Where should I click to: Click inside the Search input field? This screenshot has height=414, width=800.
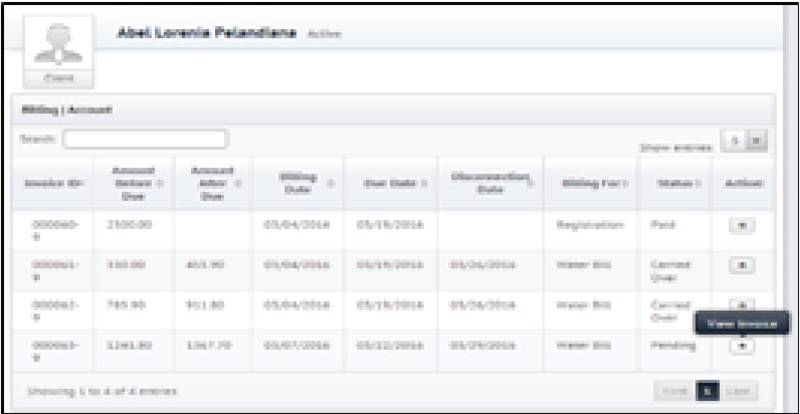(x=146, y=139)
